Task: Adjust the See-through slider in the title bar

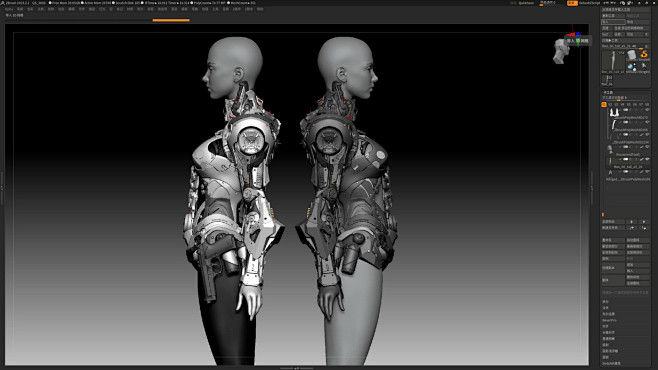Action: (548, 3)
